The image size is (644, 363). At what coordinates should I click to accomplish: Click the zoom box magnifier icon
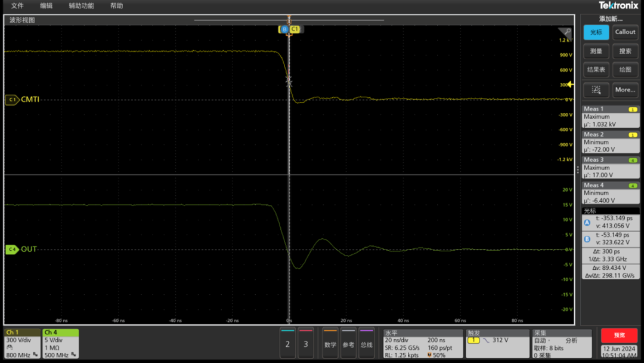pyautogui.click(x=596, y=90)
